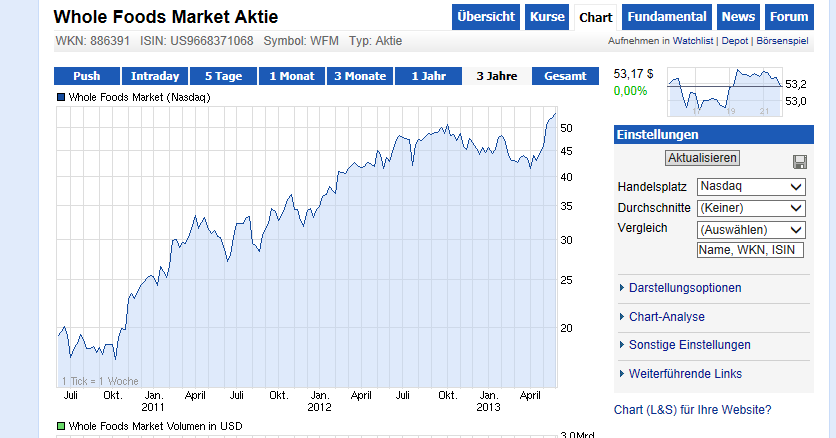836x438 pixels.
Task: Click the green Volumen legend square
Action: tap(61, 426)
